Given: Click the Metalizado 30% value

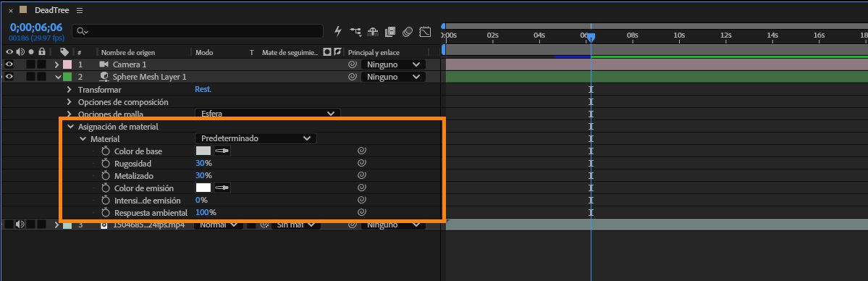Looking at the screenshot, I should (203, 176).
